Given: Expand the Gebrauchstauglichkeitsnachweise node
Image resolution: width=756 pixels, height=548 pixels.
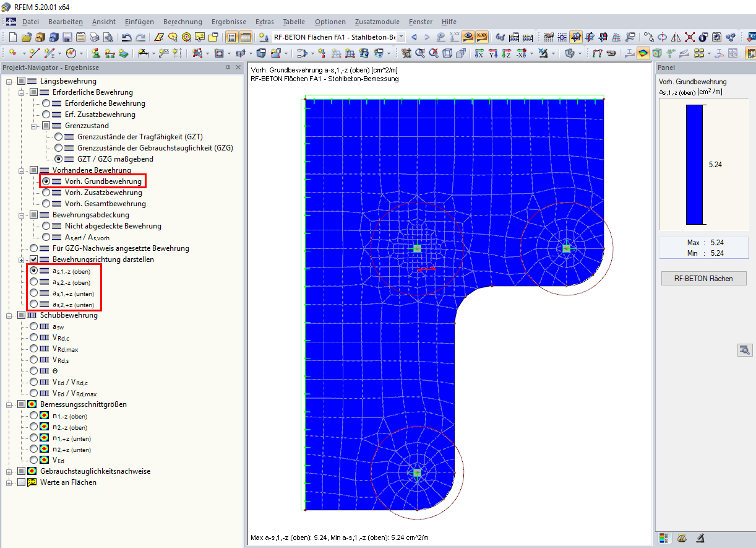Looking at the screenshot, I should 9,471.
